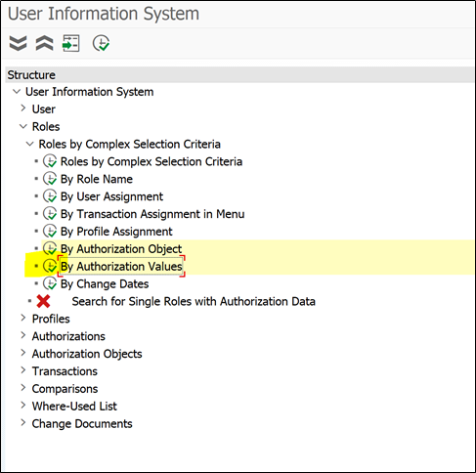Select By Authorization Object entry
This screenshot has height=473, width=476.
[121, 249]
